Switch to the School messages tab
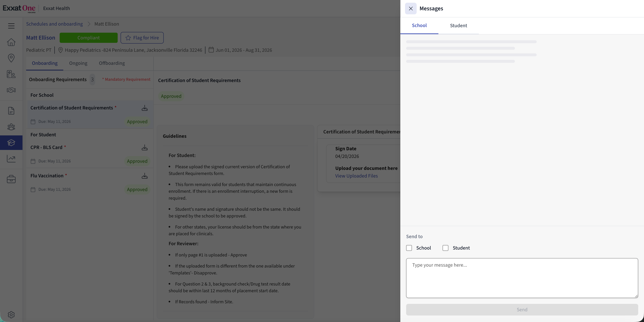644x322 pixels. (419, 26)
